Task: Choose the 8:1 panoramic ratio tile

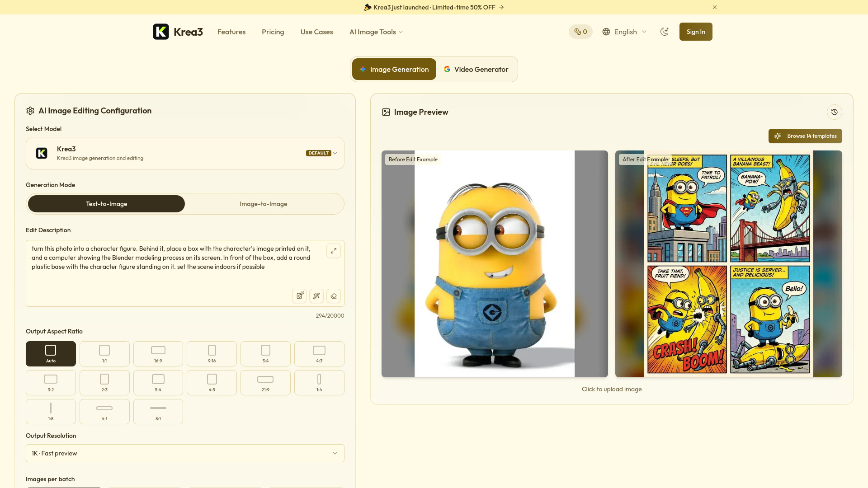Action: (158, 412)
